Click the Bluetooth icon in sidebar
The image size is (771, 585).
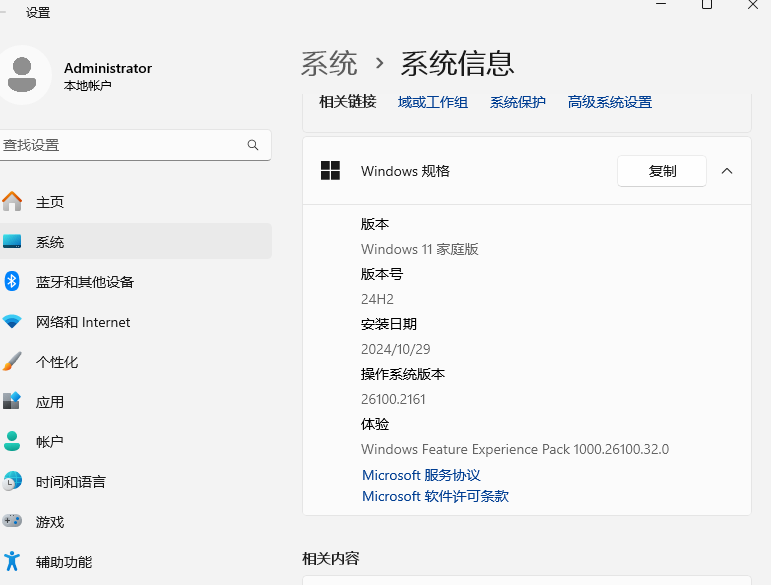(12, 282)
